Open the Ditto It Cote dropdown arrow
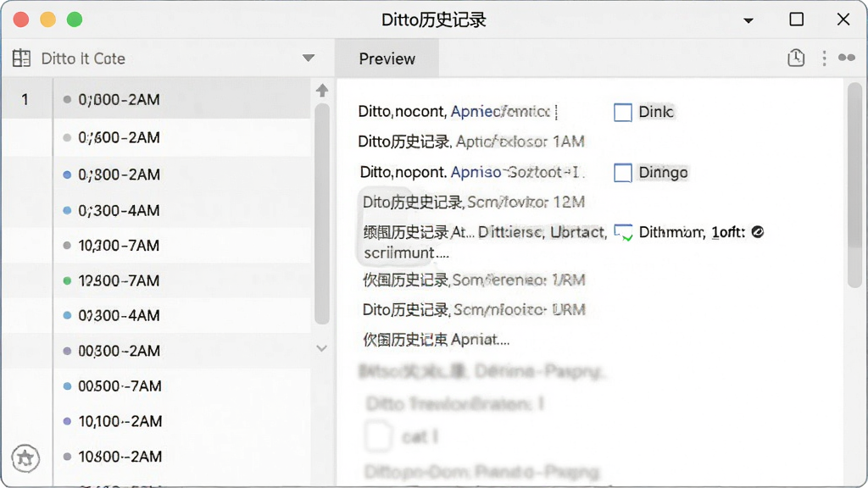Screen dimensions: 868x488 (x=309, y=58)
